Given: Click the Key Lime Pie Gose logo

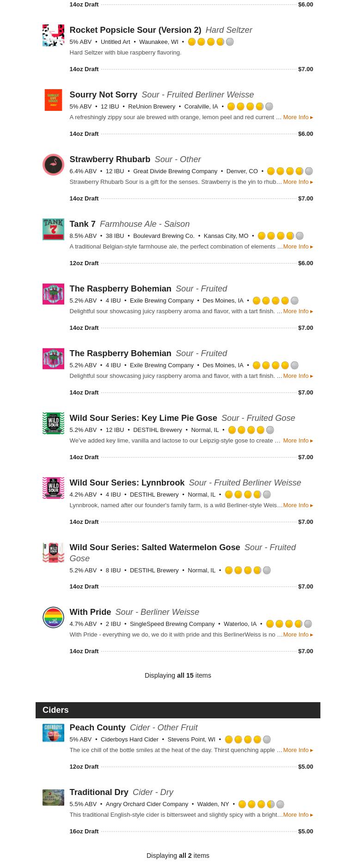Looking at the screenshot, I should pos(53,423).
